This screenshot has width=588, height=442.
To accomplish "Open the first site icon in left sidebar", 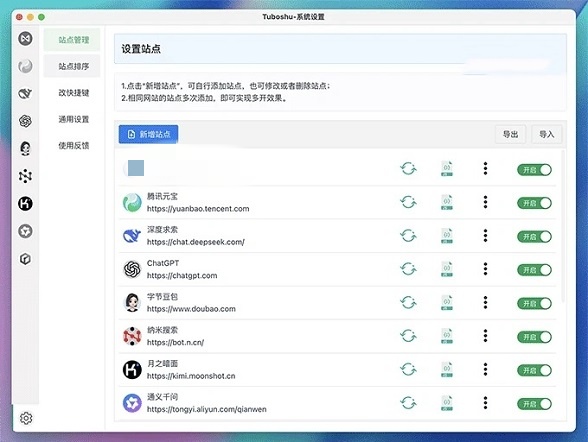I will tap(26, 39).
